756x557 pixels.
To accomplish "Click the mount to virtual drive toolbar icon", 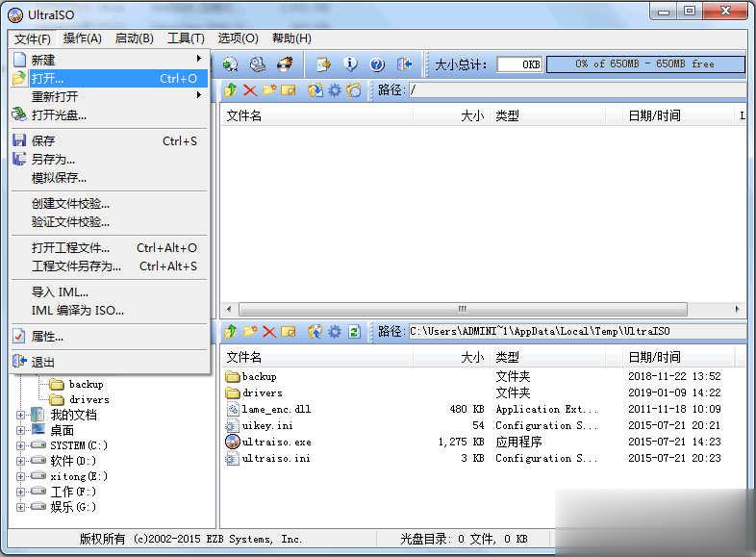I will (230, 64).
